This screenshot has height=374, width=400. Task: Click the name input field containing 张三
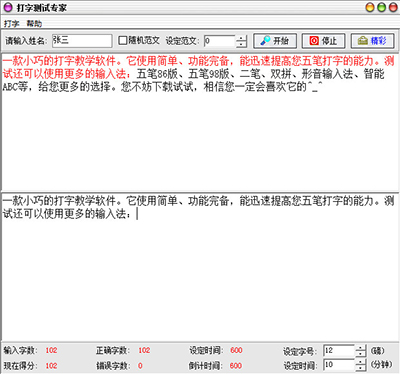(x=82, y=41)
